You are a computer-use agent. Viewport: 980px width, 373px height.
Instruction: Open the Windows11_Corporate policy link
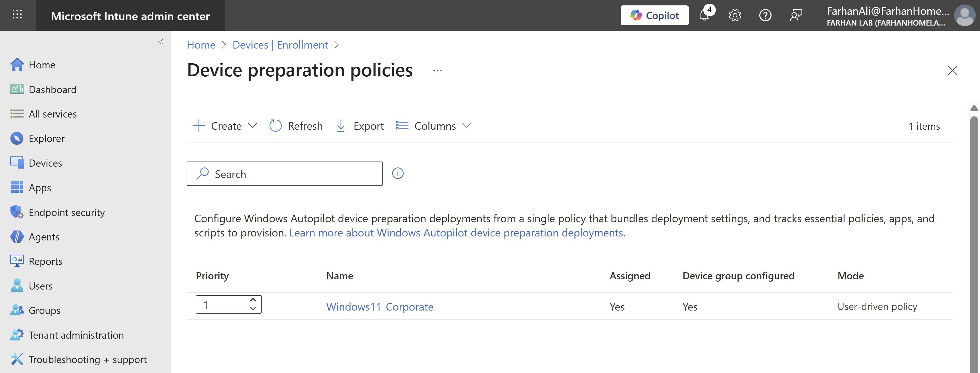[x=380, y=307]
